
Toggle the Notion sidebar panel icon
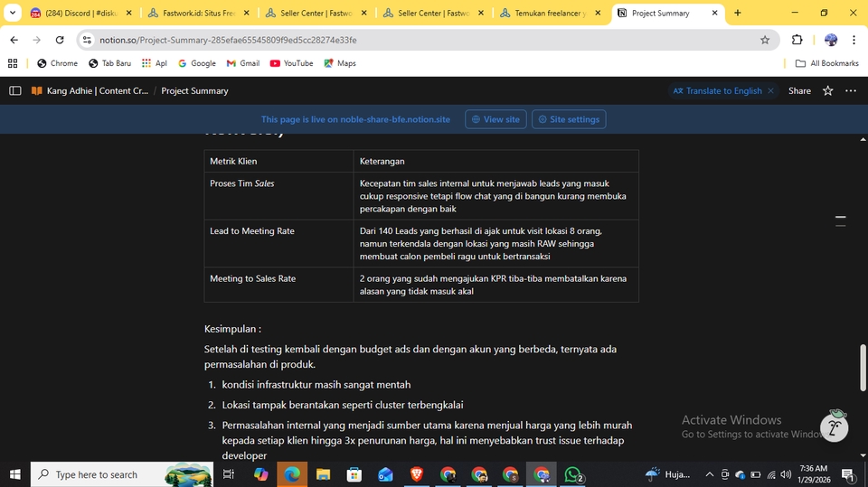tap(15, 90)
